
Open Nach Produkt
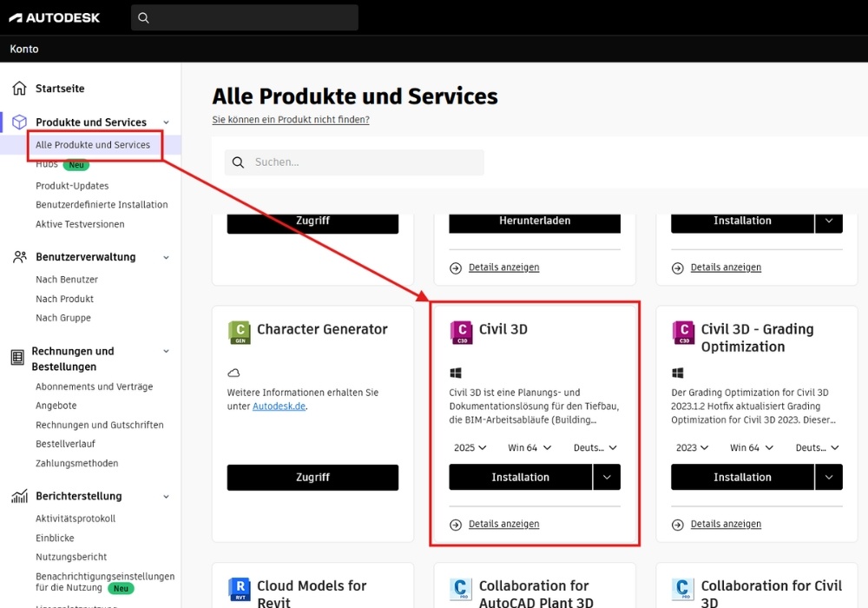coord(65,299)
